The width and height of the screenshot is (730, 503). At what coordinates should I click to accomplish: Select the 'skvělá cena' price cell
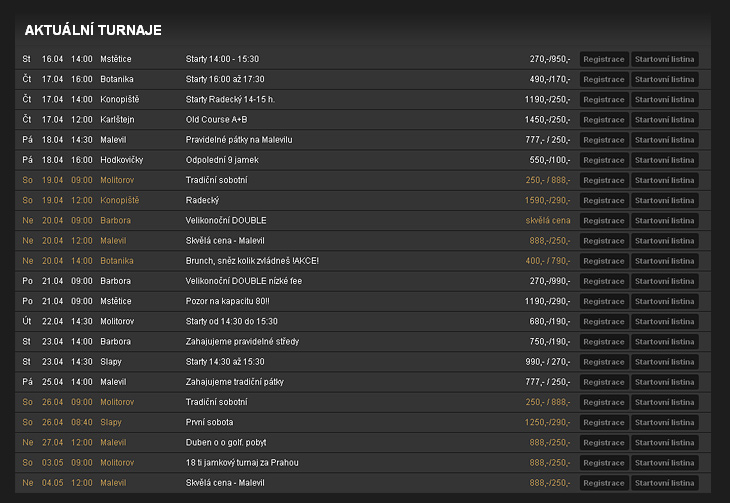point(548,220)
